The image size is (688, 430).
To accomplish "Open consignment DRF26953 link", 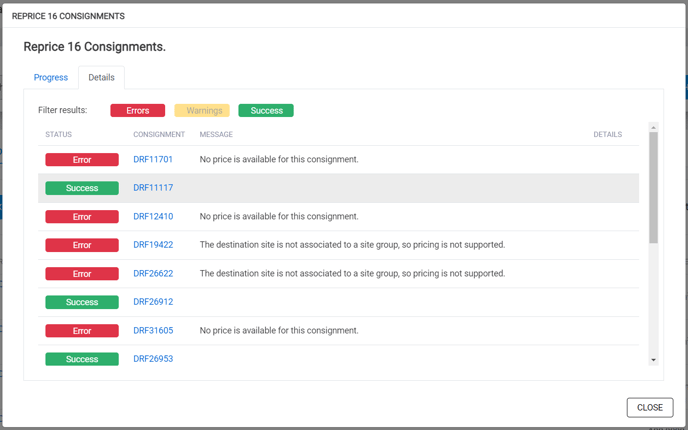I will [x=153, y=359].
